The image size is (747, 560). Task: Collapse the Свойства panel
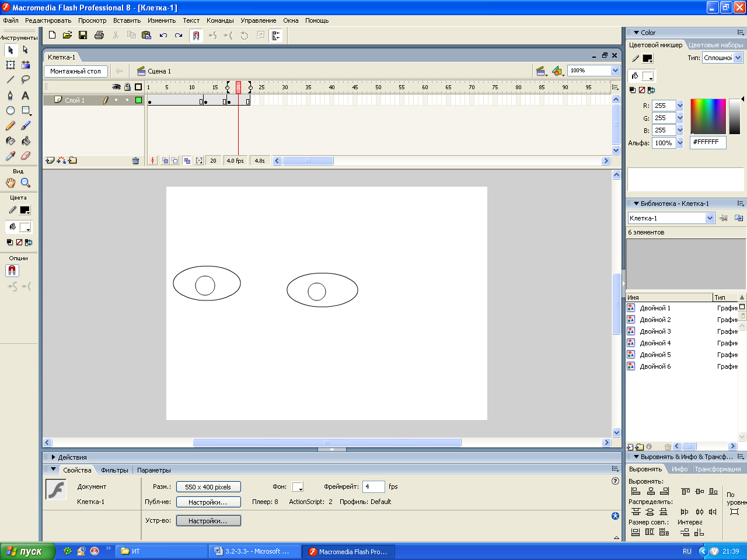[x=54, y=469]
